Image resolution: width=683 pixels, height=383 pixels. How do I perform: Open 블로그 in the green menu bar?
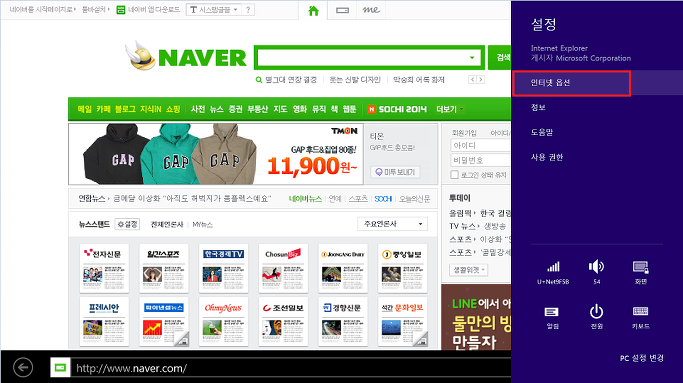click(x=125, y=109)
